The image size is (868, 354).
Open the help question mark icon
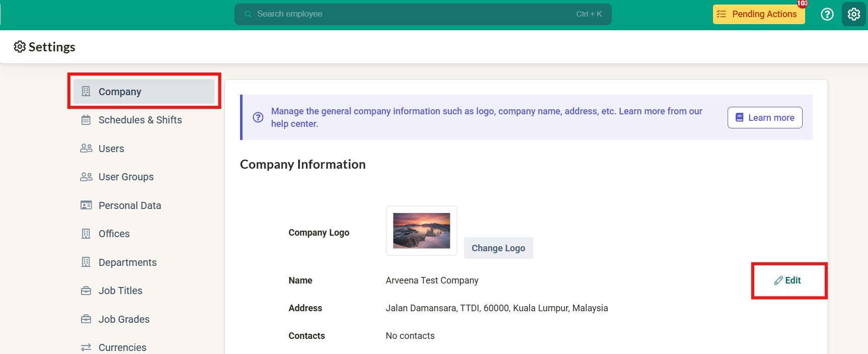[827, 14]
